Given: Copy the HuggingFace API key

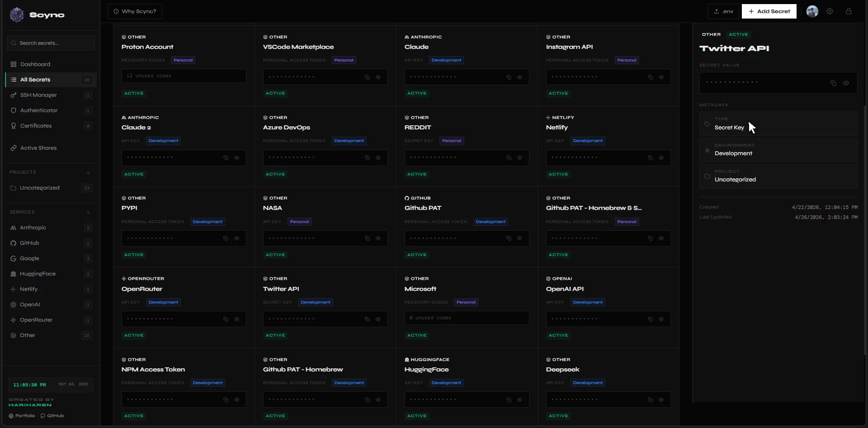Looking at the screenshot, I should (509, 400).
